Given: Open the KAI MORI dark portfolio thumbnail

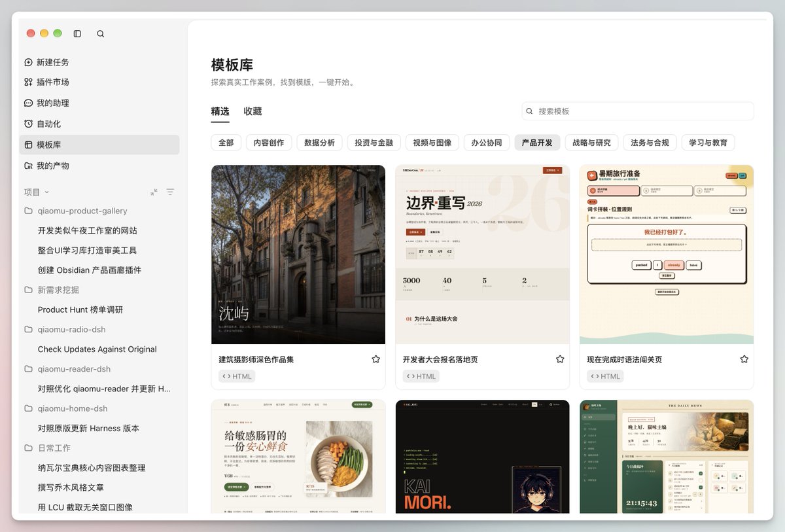Looking at the screenshot, I should [482, 457].
